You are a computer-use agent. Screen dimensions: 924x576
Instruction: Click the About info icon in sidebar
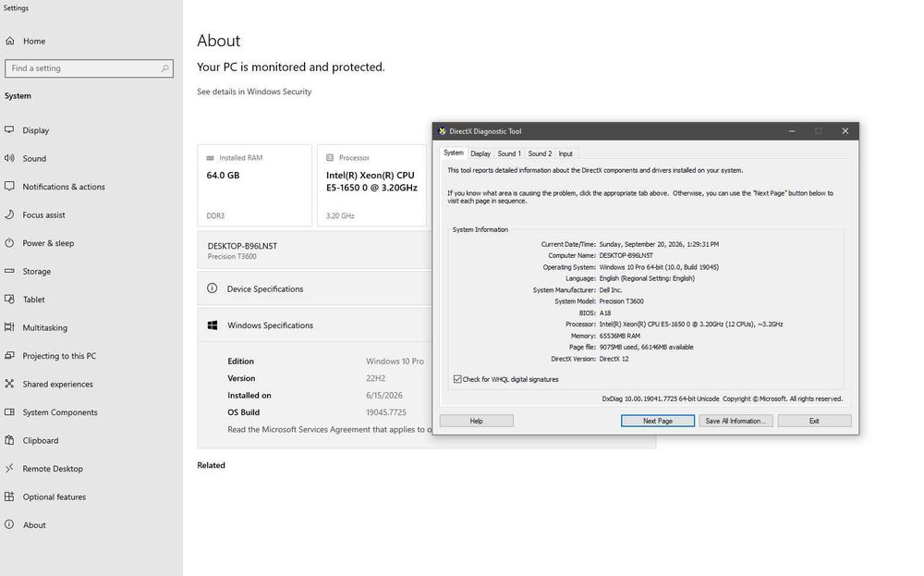[x=9, y=525]
